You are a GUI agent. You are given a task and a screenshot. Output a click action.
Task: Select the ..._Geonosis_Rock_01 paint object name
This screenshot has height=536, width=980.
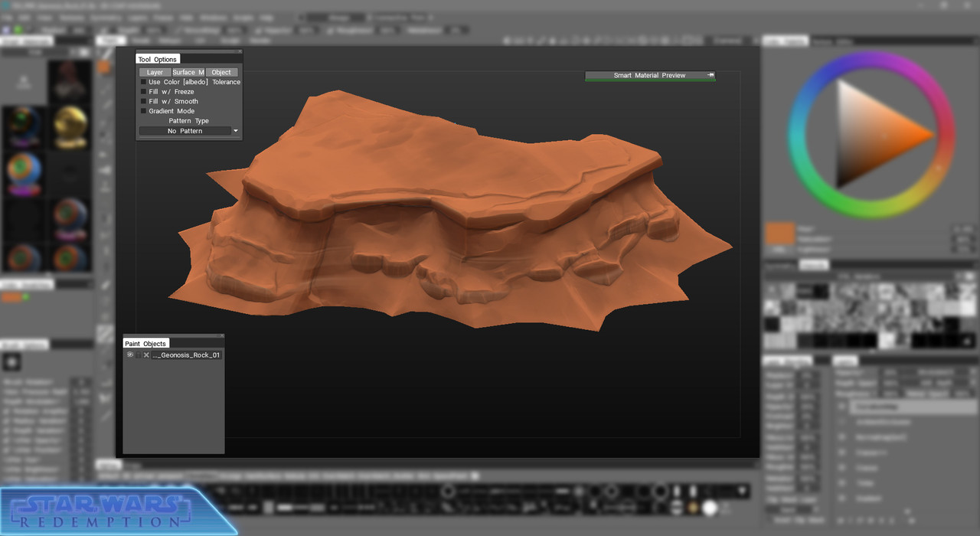pos(186,355)
